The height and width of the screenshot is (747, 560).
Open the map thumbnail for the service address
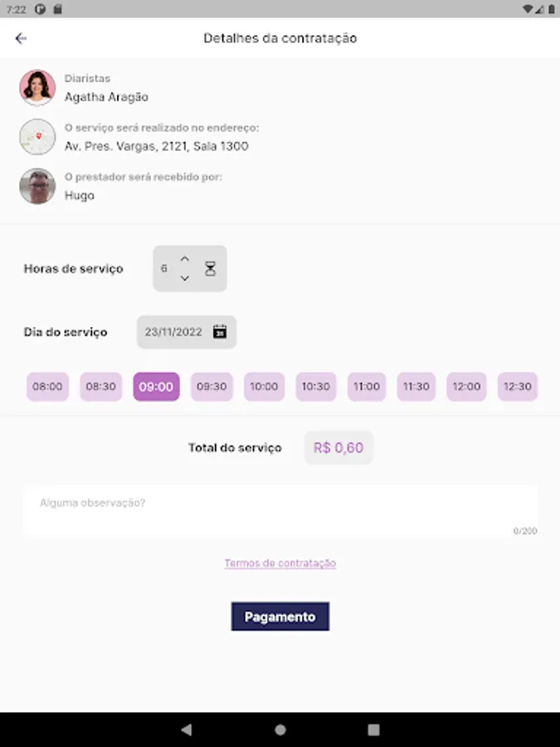coord(37,137)
